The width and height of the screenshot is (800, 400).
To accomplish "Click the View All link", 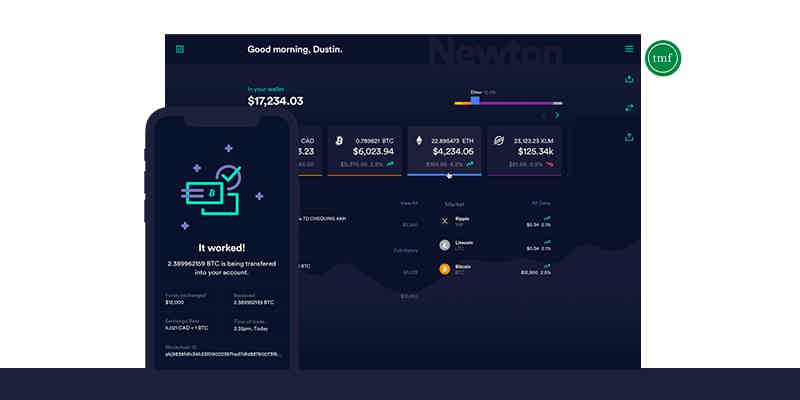I will pyautogui.click(x=409, y=203).
